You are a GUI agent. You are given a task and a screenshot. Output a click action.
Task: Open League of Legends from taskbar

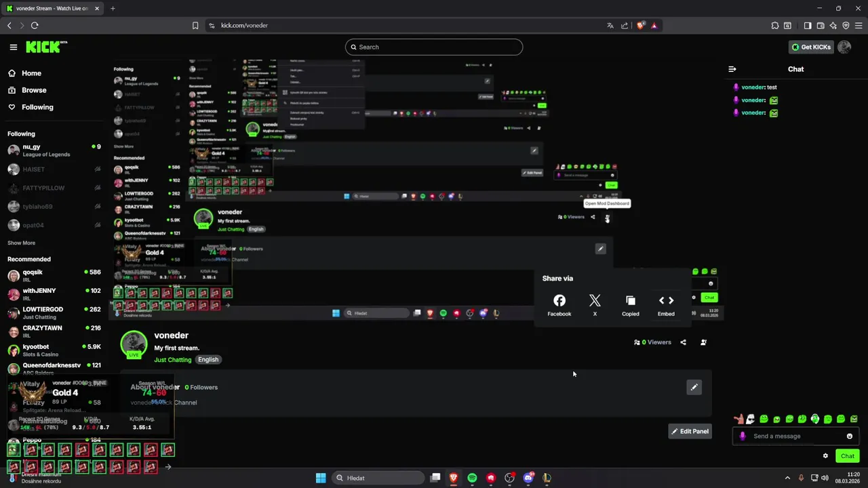click(x=547, y=478)
